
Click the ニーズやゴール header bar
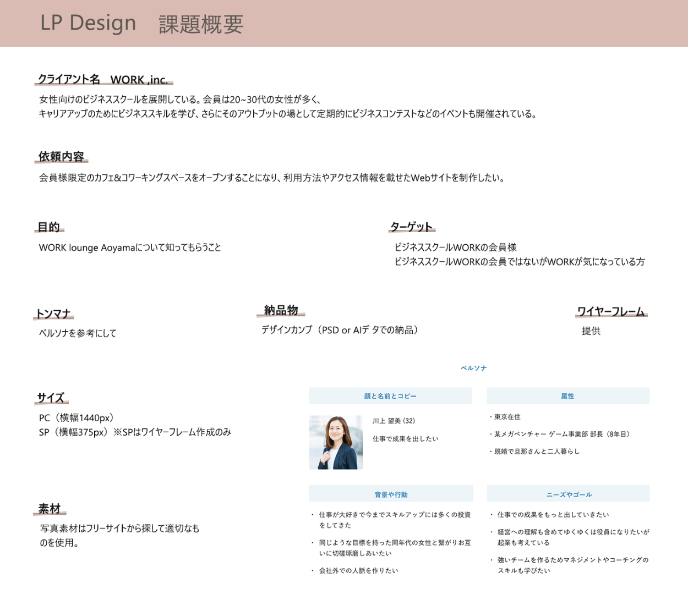569,494
